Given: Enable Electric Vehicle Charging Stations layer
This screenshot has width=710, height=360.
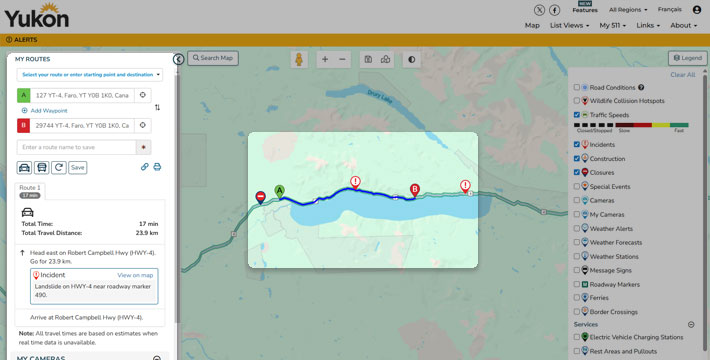Looking at the screenshot, I should point(576,337).
